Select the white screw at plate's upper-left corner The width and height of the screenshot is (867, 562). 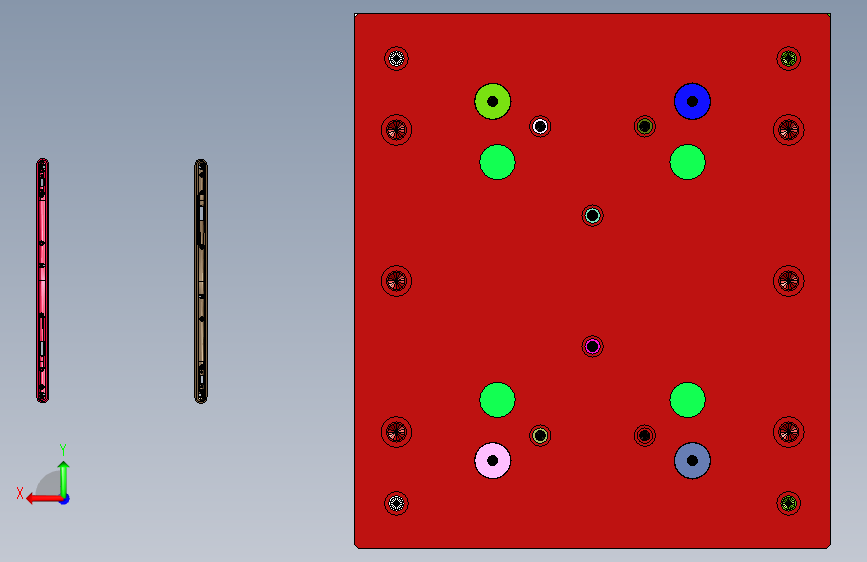pyautogui.click(x=396, y=58)
